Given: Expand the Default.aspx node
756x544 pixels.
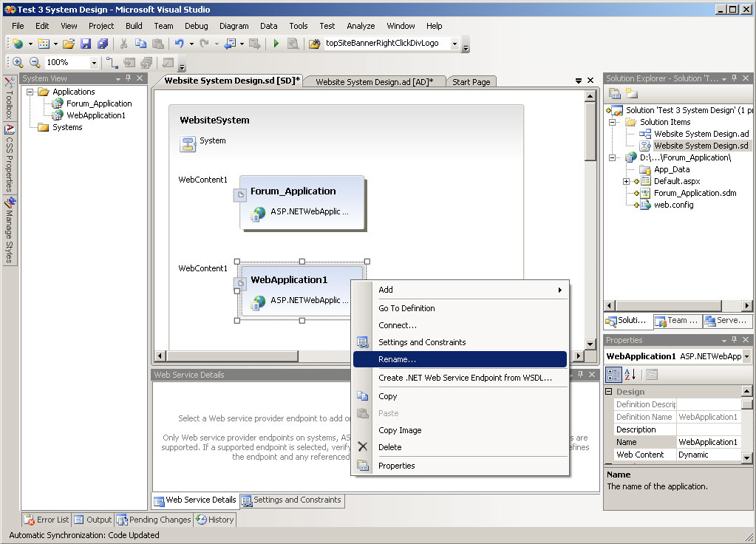Looking at the screenshot, I should pos(626,181).
